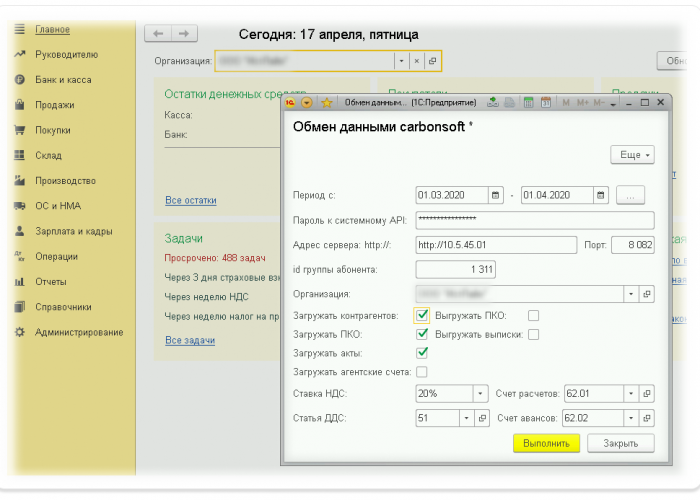Click the Администрирование gear icon
This screenshot has width=700, height=500.
(20, 332)
